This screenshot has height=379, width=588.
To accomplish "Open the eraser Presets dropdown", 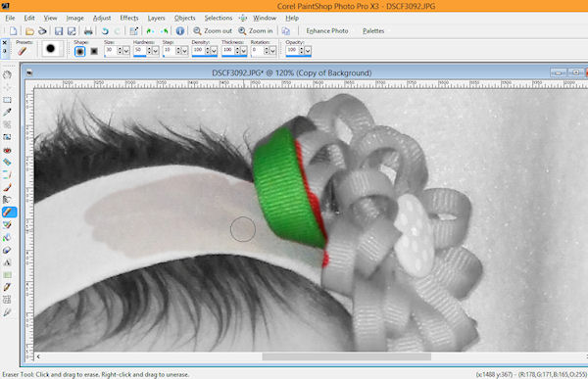I will point(23,51).
